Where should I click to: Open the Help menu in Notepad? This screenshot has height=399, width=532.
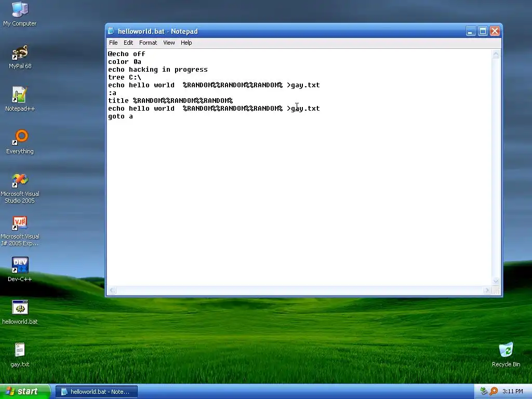pyautogui.click(x=187, y=43)
